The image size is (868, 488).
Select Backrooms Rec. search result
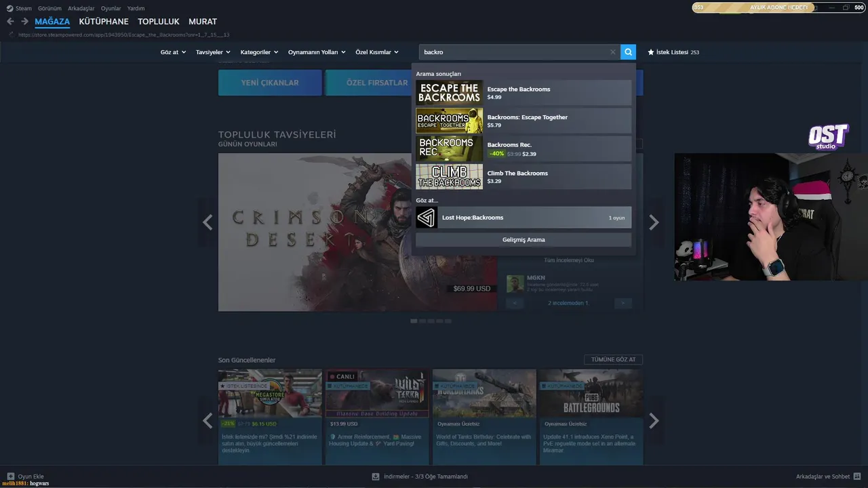pyautogui.click(x=524, y=148)
